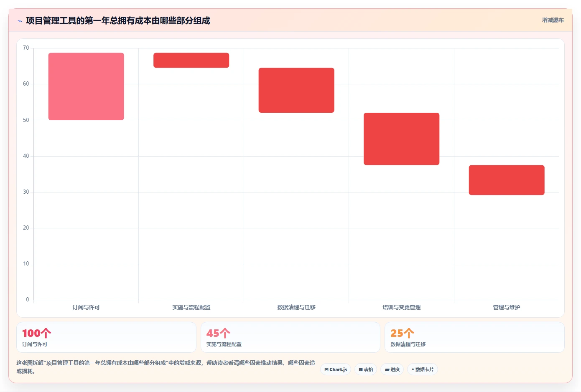Screen dimensions: 581x392
Task: Click the y-axis value 0
Action: 28,300
